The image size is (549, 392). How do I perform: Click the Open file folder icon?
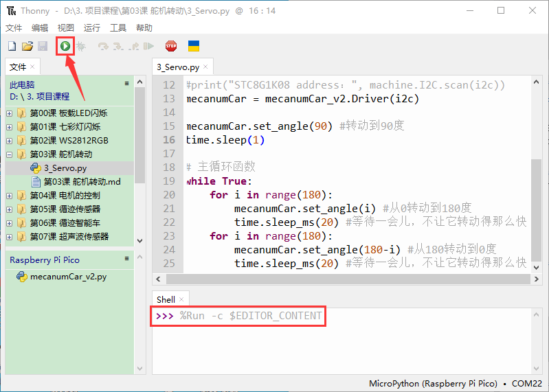click(27, 46)
